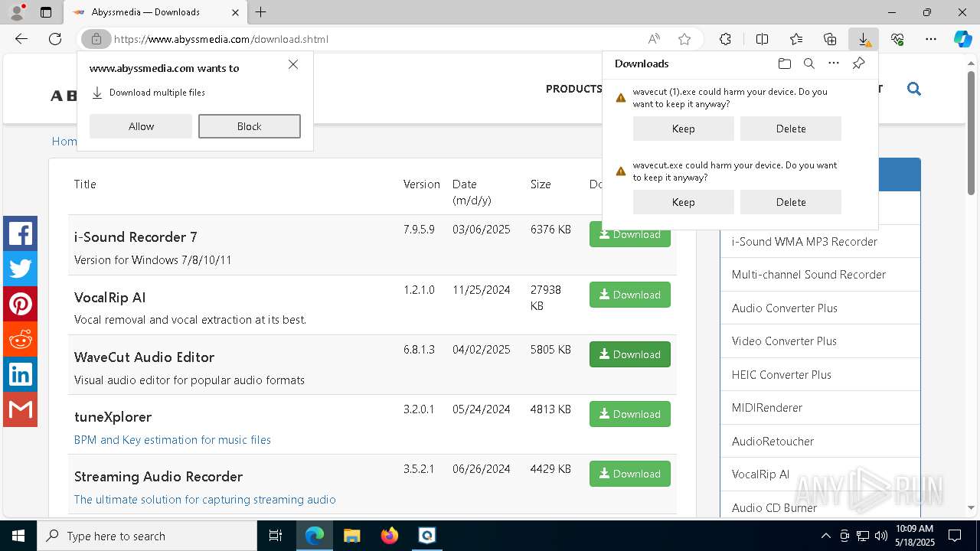The image size is (980, 551).
Task: Search downloads with magnifier icon
Action: 808,64
